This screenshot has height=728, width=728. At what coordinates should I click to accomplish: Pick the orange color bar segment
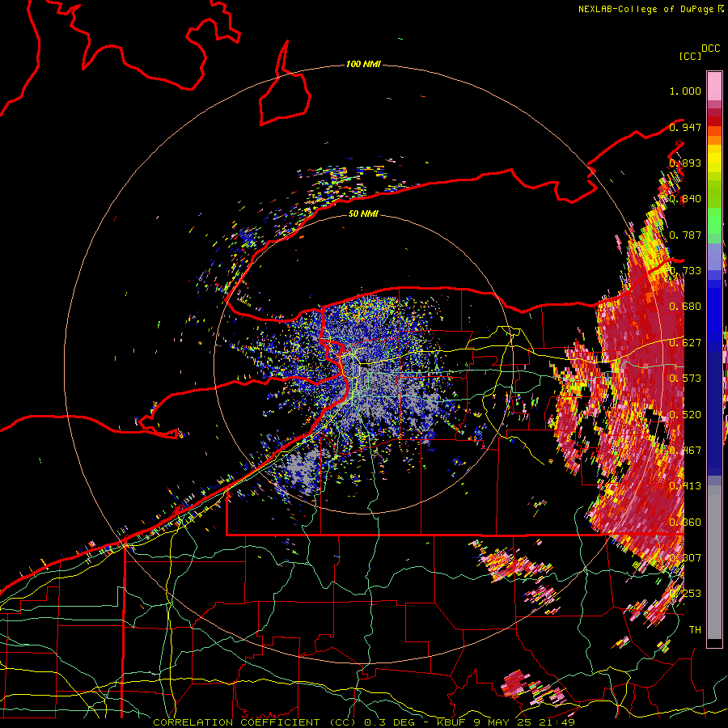pos(714,140)
